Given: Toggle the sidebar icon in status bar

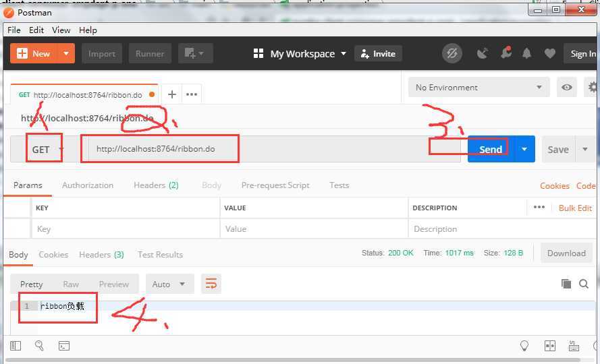Looking at the screenshot, I should (16, 346).
